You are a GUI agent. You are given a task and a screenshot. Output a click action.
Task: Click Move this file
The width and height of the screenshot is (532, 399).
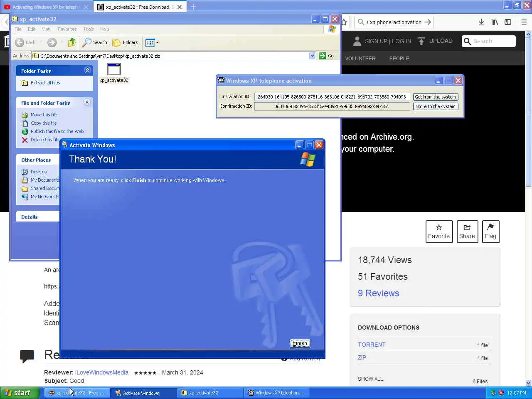44,115
